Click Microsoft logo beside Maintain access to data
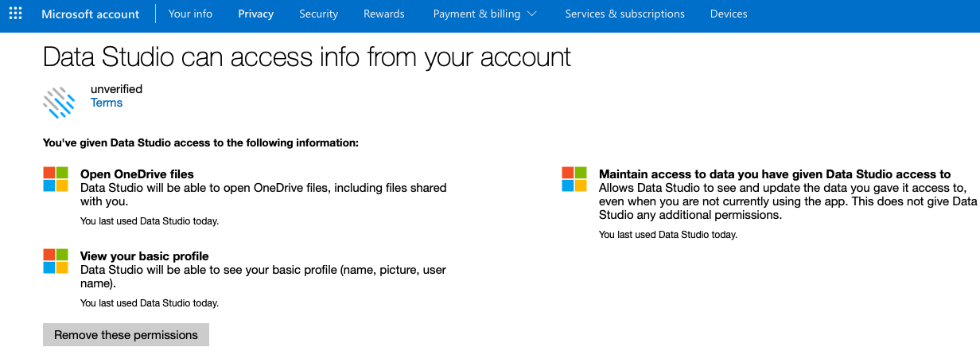 click(x=574, y=179)
